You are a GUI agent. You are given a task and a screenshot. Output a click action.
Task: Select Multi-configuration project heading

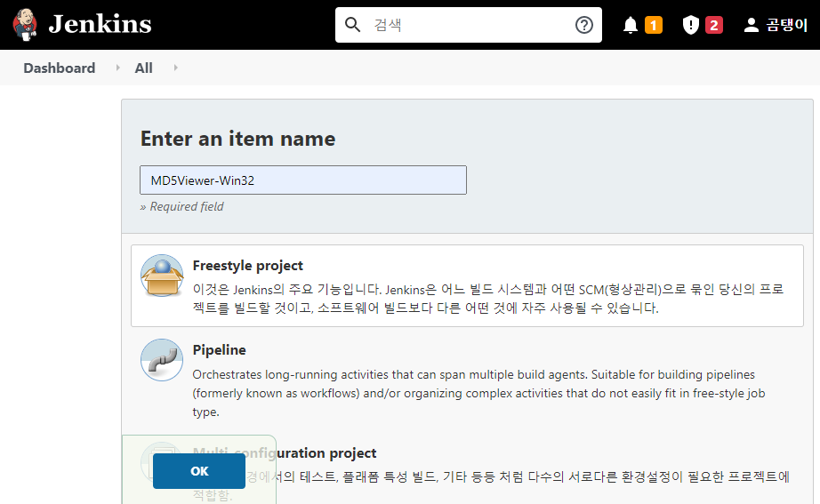point(285,452)
